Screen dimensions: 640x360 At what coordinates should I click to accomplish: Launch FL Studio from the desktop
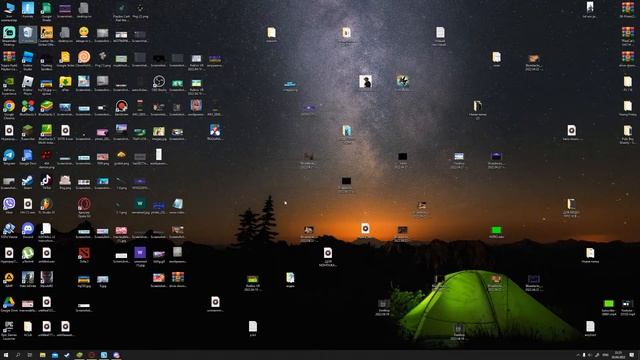pyautogui.click(x=46, y=204)
